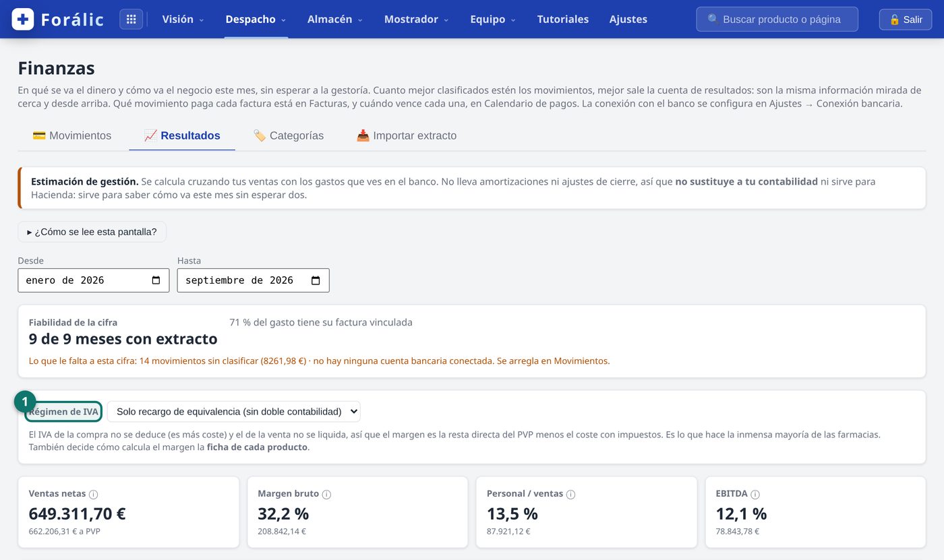Open the Categorías tab
Screen dimensions: 944x560
288,135
